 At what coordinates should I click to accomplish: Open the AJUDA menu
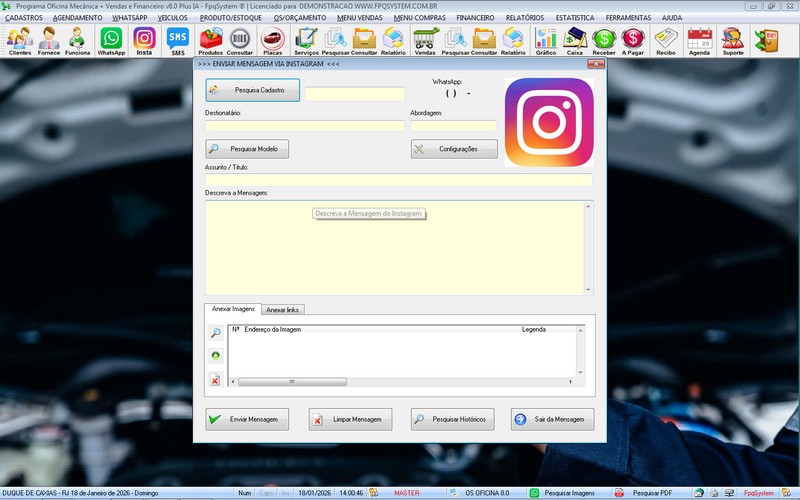click(671, 18)
